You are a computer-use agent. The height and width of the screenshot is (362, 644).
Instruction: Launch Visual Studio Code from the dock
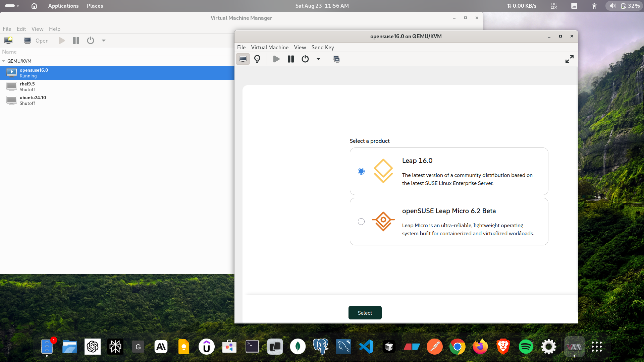366,347
